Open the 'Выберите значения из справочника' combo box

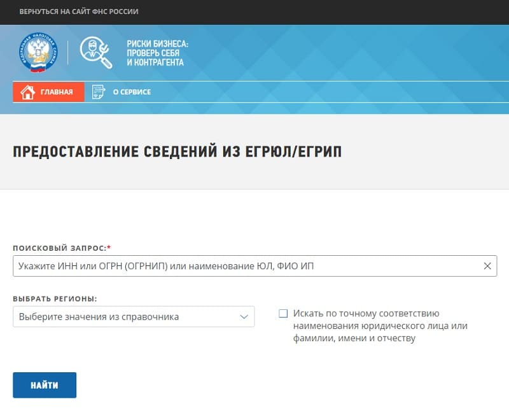click(127, 317)
